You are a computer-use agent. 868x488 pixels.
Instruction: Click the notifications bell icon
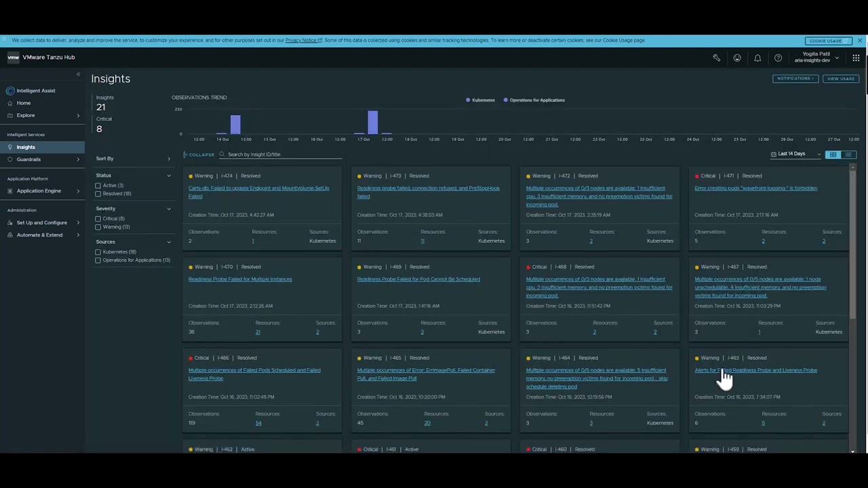[x=757, y=59]
